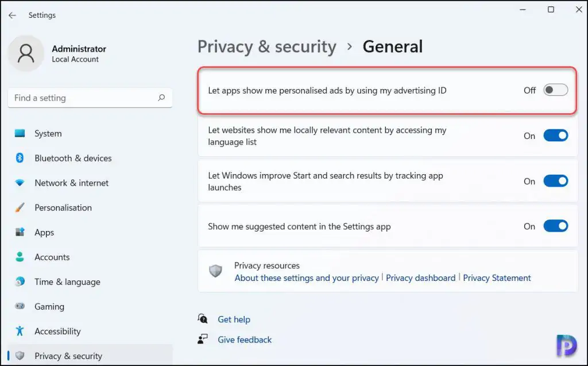Click 'Let apps show me personalised ads' text

(327, 90)
